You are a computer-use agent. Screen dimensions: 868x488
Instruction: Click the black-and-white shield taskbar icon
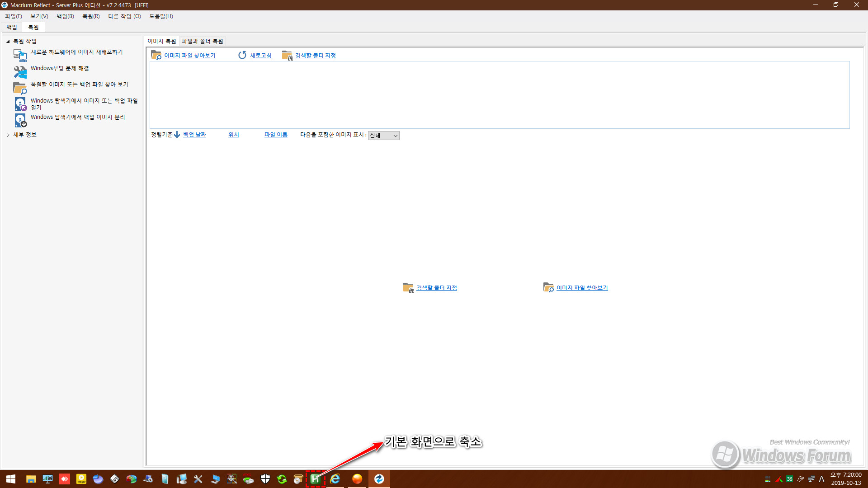(265, 479)
